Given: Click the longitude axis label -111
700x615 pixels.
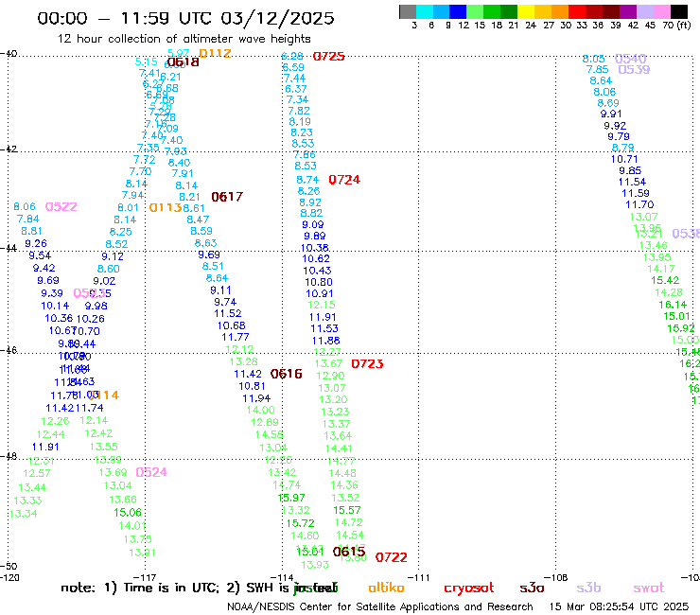Looking at the screenshot, I should [419, 577].
